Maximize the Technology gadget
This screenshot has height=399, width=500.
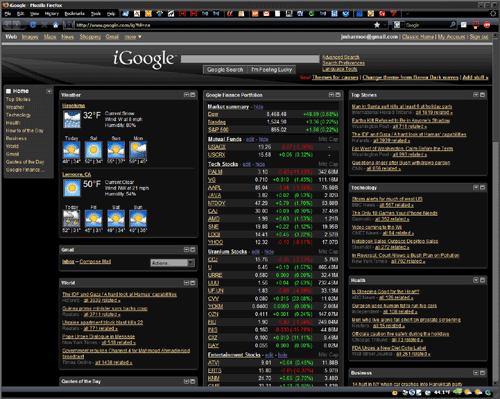[482, 188]
